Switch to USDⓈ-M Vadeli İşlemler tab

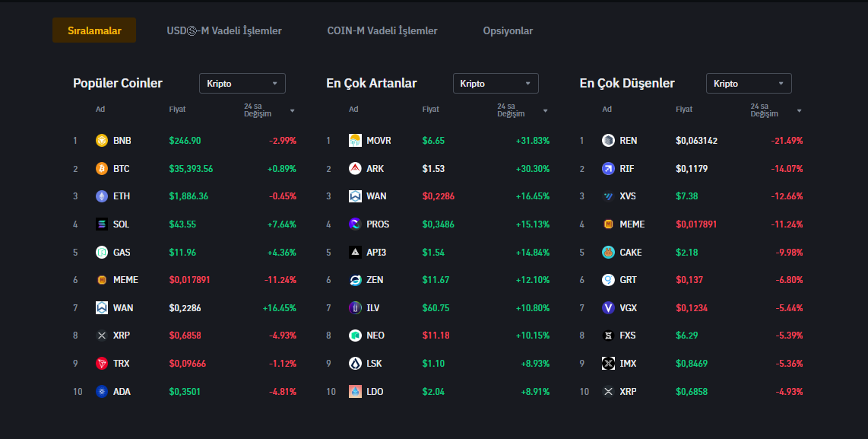click(x=224, y=31)
